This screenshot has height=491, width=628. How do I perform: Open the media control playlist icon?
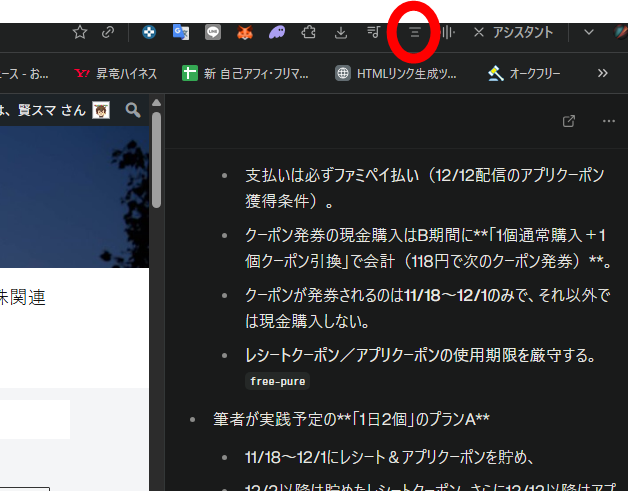tap(374, 32)
